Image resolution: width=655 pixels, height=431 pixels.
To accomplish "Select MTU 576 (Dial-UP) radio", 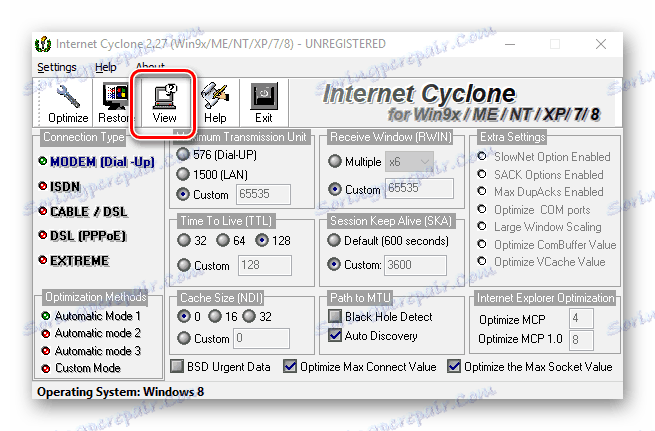I will (x=183, y=155).
